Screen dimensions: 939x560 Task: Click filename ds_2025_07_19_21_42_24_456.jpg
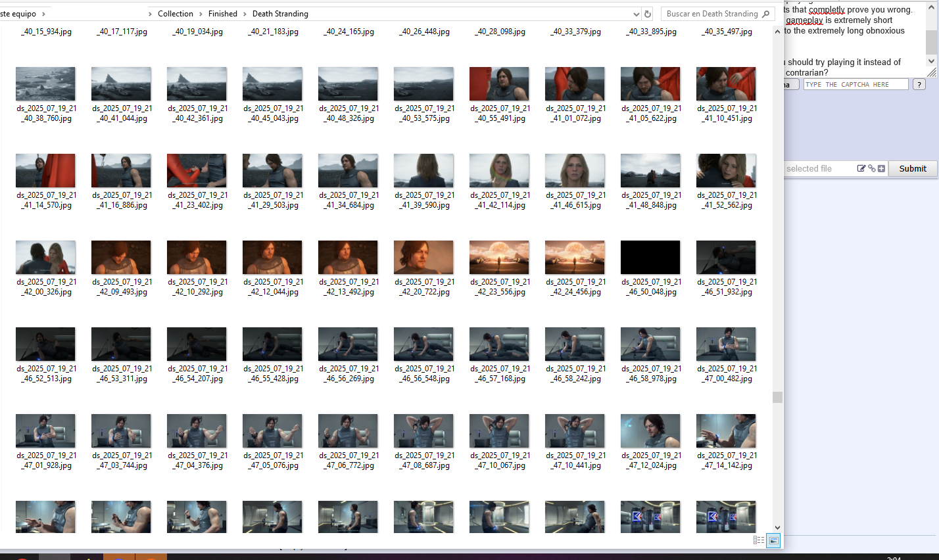pos(575,287)
